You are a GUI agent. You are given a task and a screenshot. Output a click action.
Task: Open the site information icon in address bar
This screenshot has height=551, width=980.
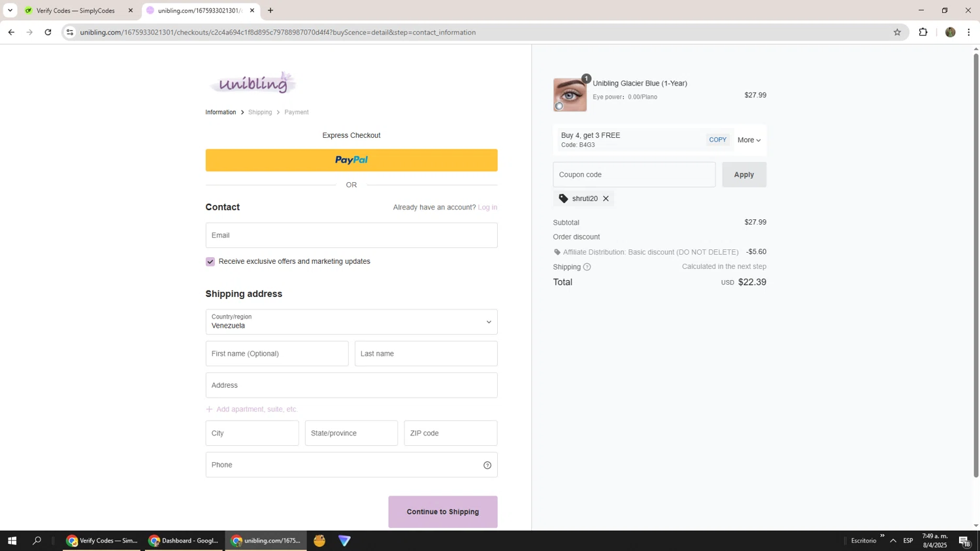(x=70, y=32)
